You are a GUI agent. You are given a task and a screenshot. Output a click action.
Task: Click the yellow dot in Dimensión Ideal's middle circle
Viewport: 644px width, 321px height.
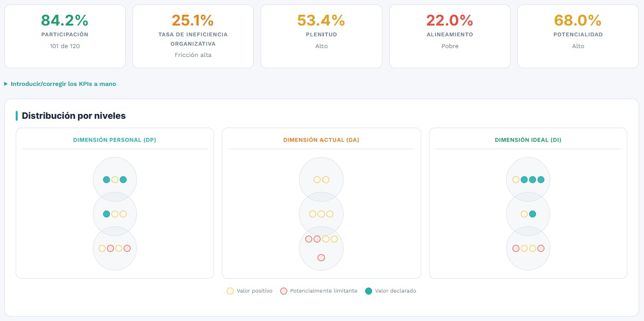coord(524,214)
